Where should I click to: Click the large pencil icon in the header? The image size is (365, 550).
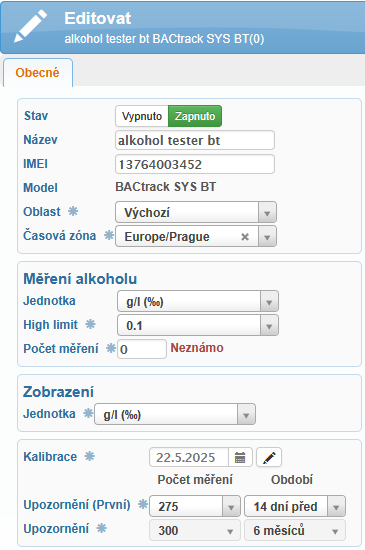(x=30, y=26)
